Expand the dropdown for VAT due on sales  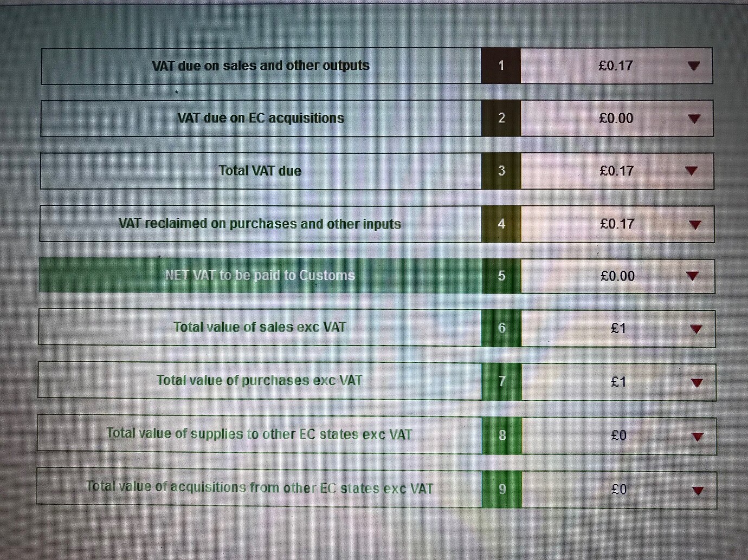(693, 66)
